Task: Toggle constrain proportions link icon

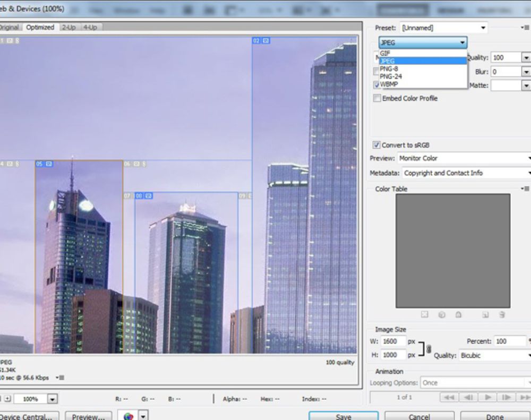Action: [x=429, y=348]
